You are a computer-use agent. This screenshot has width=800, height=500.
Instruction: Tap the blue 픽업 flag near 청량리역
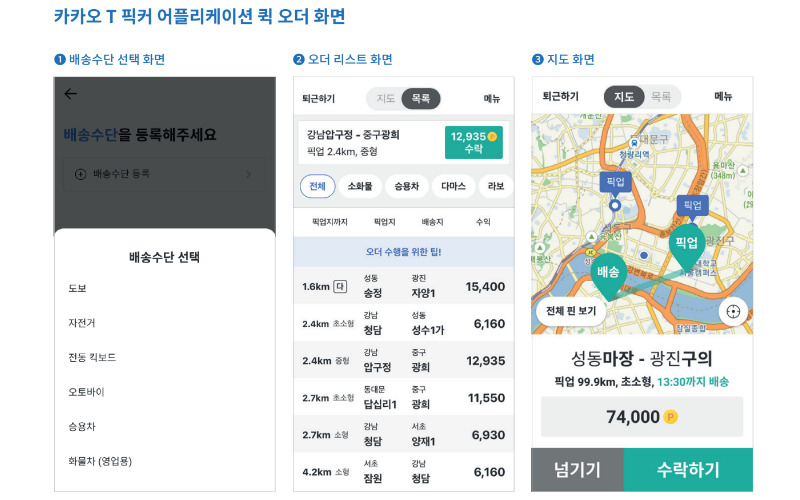(x=616, y=183)
